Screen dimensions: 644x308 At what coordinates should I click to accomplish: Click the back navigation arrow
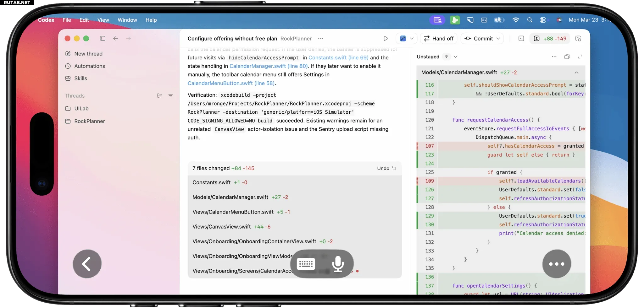click(x=116, y=38)
